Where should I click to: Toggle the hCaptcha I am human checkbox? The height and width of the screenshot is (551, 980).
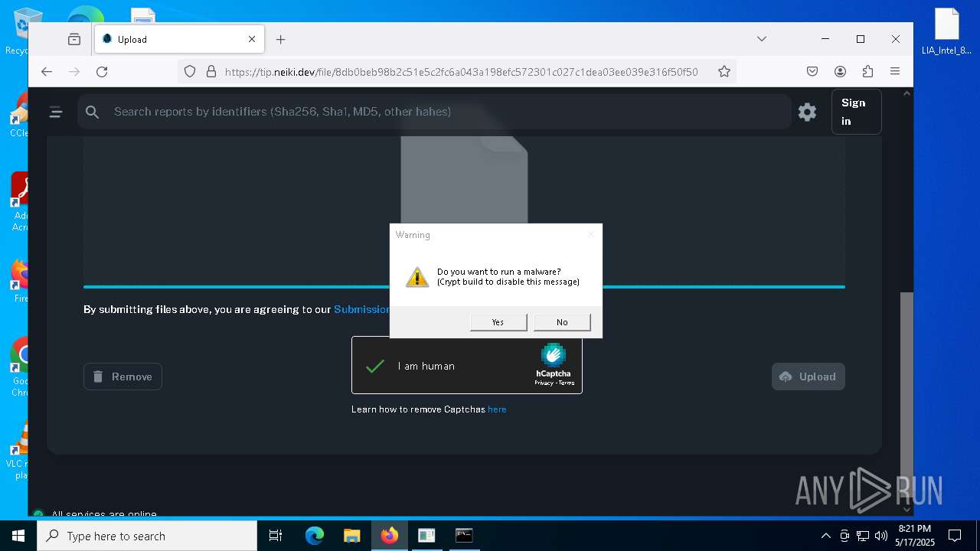375,367
